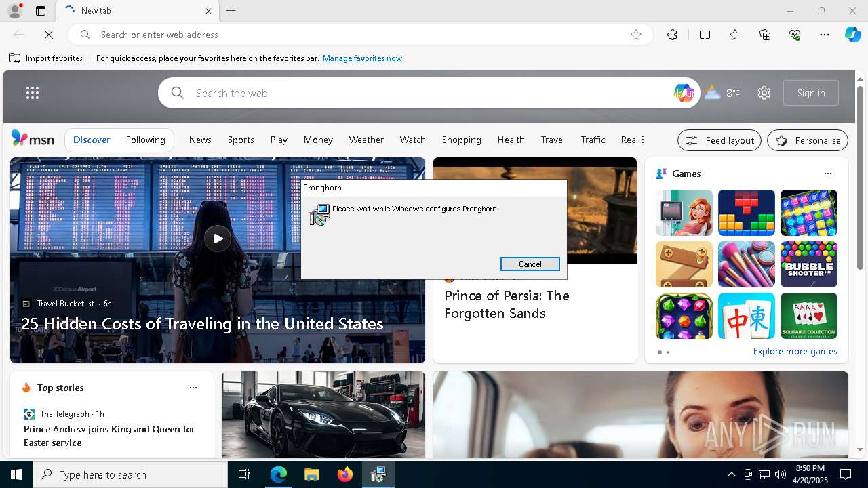This screenshot has width=868, height=488.
Task: Open the Weather menu item
Action: click(366, 140)
